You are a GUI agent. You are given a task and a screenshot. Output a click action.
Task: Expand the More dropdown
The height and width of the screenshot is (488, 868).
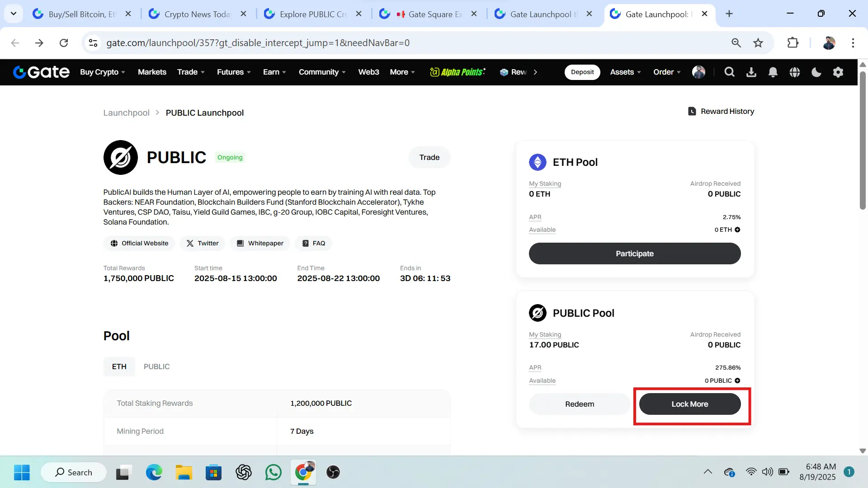[402, 72]
